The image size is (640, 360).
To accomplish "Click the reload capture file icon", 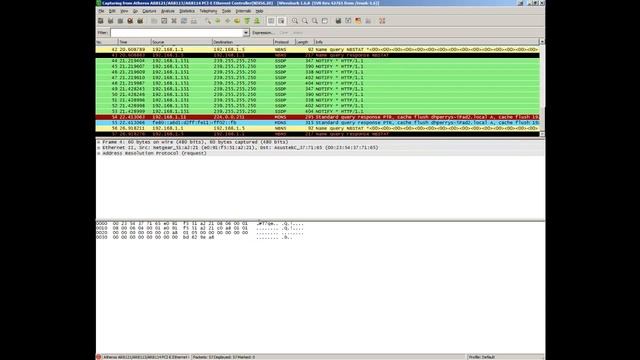I will click(184, 21).
